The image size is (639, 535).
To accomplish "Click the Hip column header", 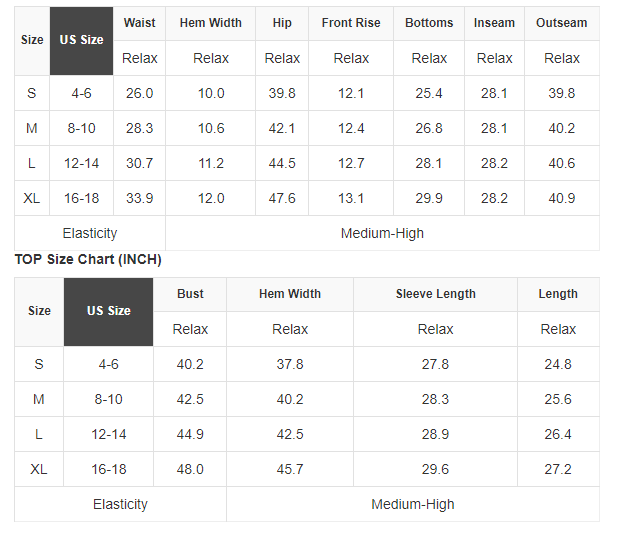I will pos(282,23).
